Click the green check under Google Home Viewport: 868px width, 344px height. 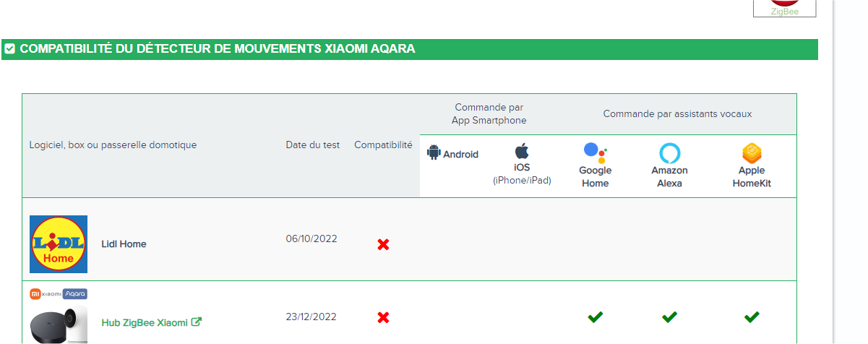click(596, 317)
